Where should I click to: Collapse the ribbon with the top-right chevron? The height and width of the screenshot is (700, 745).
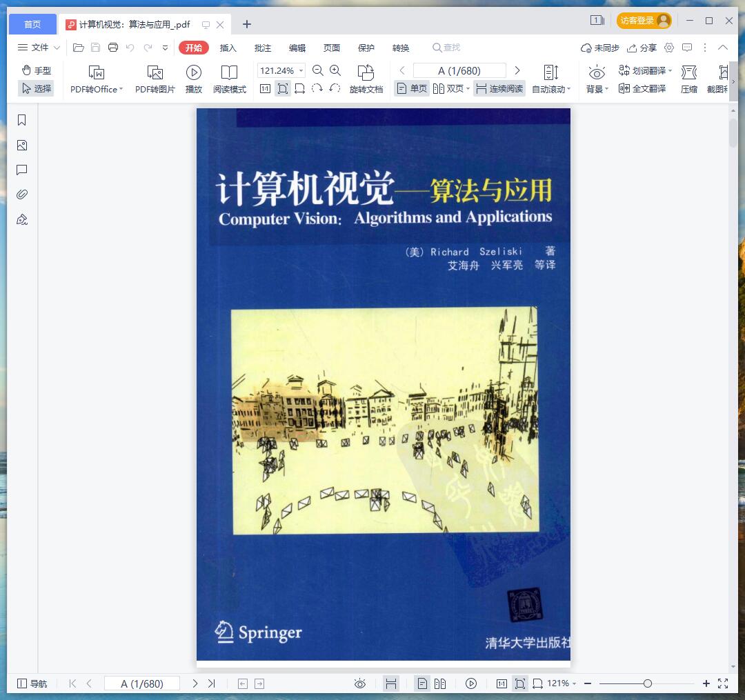pos(723,48)
